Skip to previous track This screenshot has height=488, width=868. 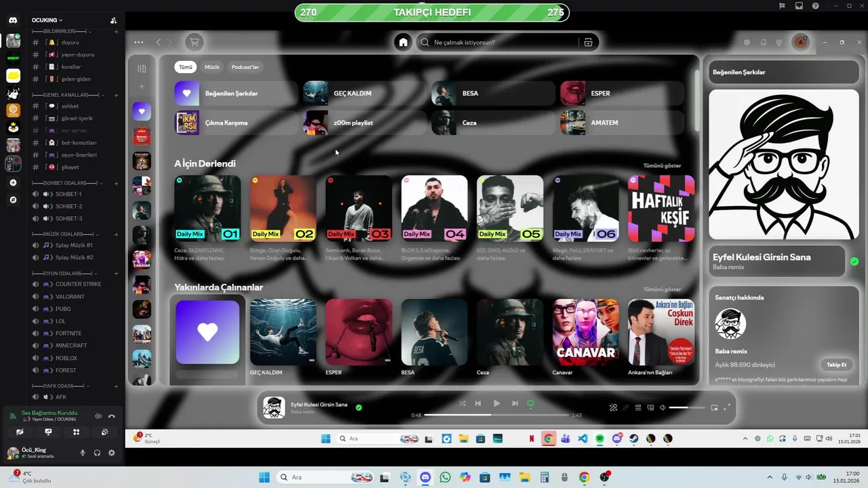478,403
